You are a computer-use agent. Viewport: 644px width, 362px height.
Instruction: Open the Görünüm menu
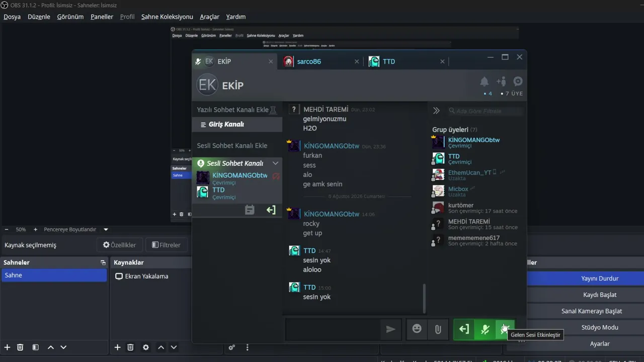(x=70, y=17)
